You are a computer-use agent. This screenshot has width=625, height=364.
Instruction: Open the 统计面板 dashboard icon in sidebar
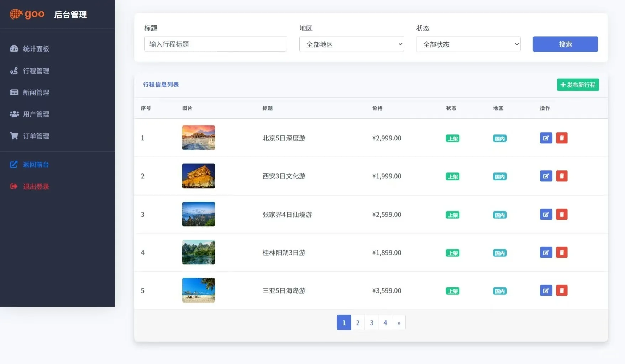(x=14, y=49)
